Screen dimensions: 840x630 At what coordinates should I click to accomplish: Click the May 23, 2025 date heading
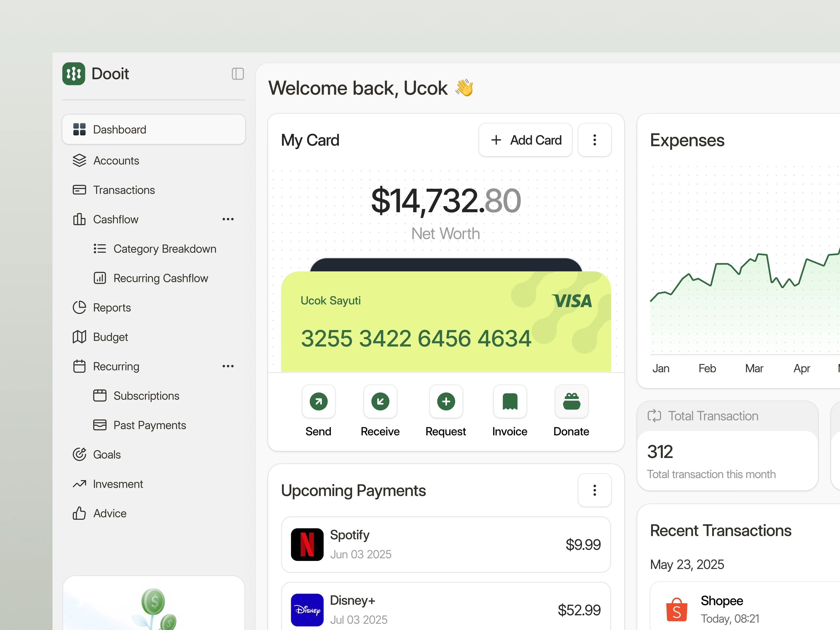tap(687, 564)
